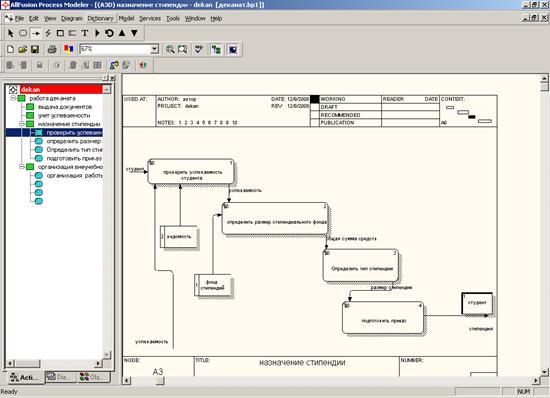
Task: Click the spell check checkmark icon
Action: (199, 49)
